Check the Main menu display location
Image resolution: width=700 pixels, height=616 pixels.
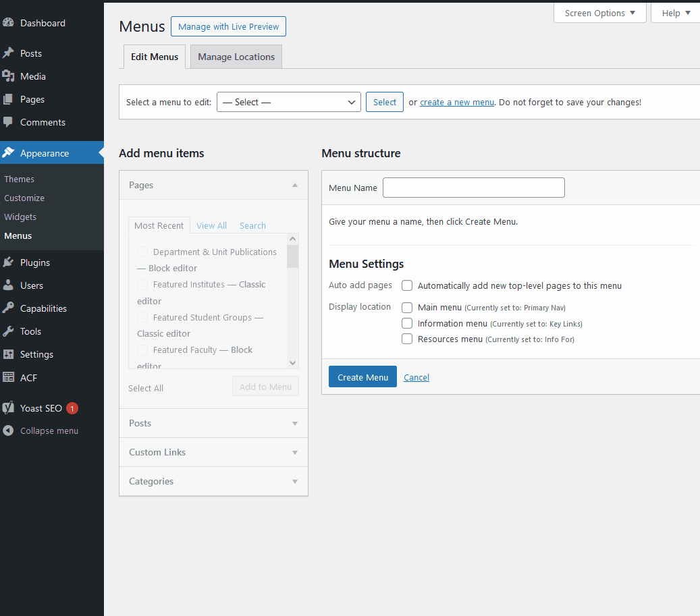(407, 307)
